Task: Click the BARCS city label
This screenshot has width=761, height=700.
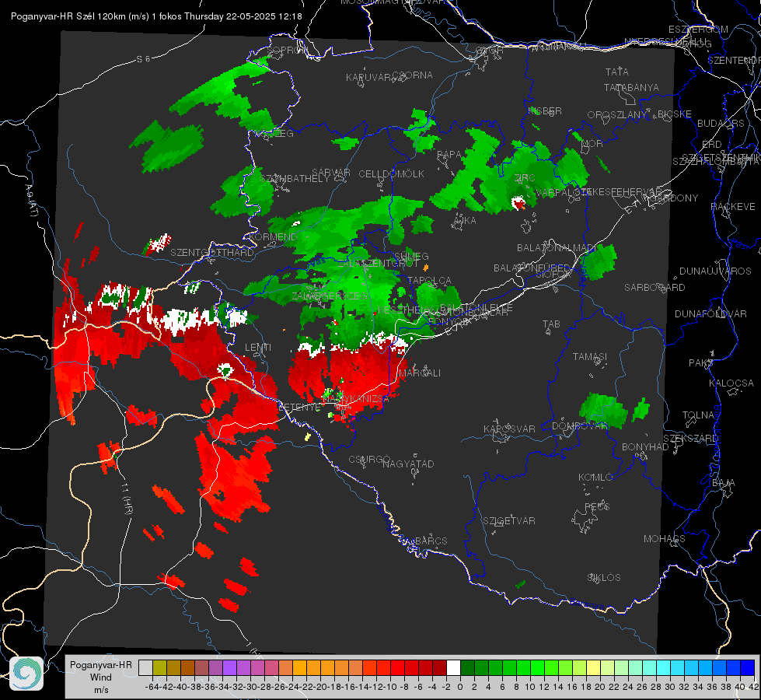Action: [x=431, y=541]
